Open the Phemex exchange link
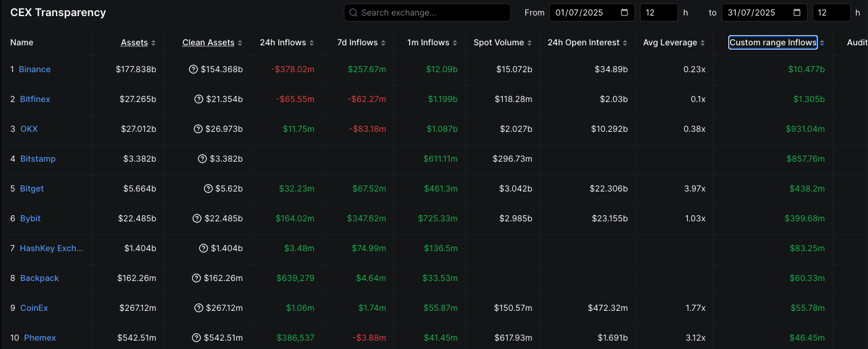Viewport: 868px width, 349px height. pyautogui.click(x=40, y=338)
